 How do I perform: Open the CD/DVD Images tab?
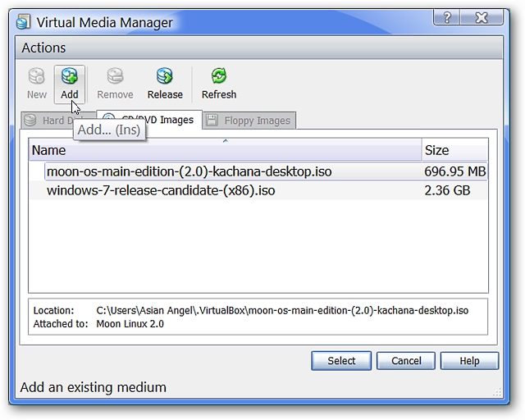(x=149, y=120)
